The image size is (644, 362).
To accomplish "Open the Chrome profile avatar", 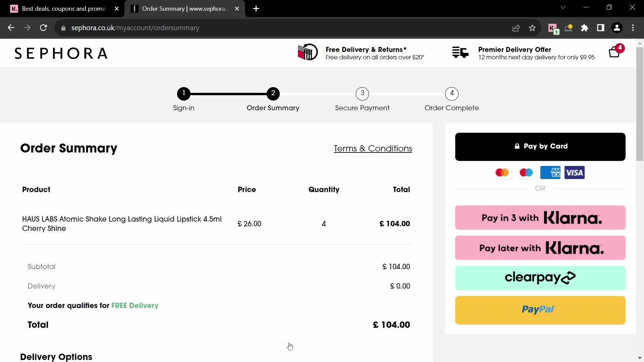I will [617, 28].
